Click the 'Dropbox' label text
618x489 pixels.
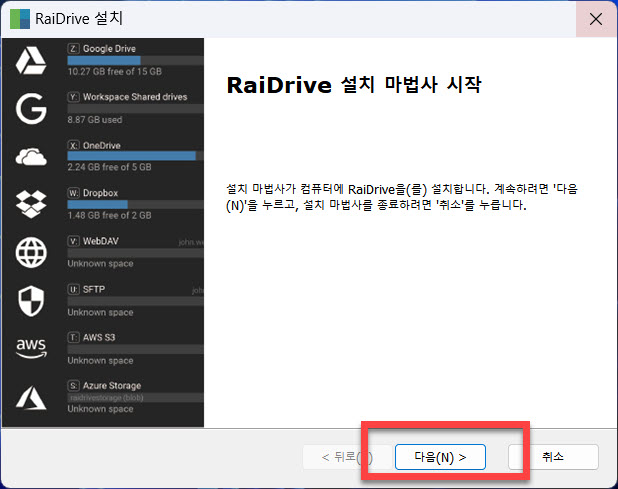coord(101,193)
